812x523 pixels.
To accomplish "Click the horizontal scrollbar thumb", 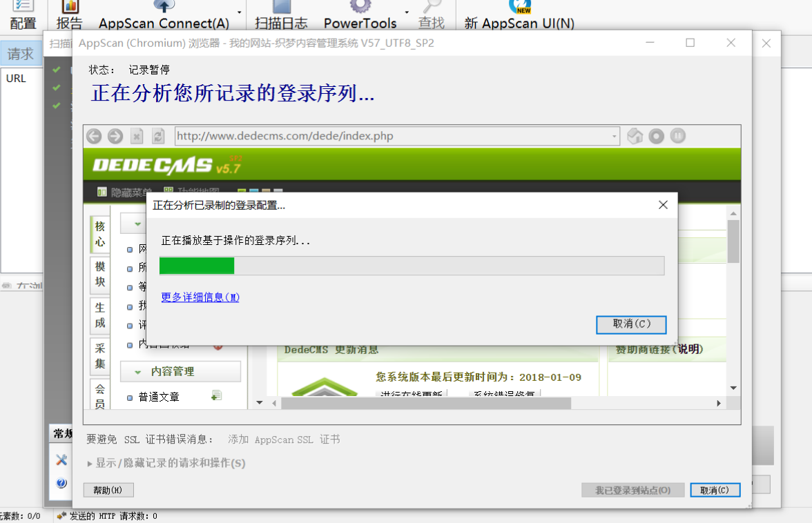I will click(x=425, y=403).
